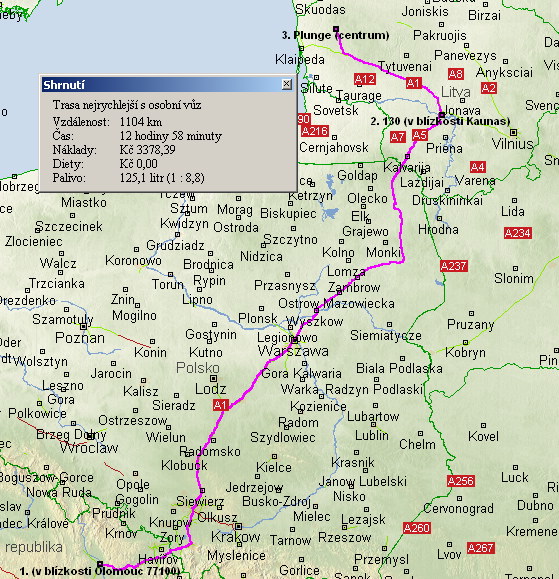Click the Vilnius city marker
The width and height of the screenshot is (559, 579).
(513, 132)
